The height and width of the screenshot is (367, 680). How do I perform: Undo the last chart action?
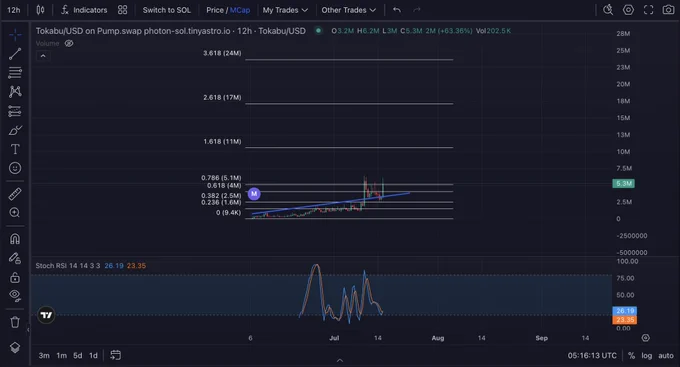(x=397, y=10)
